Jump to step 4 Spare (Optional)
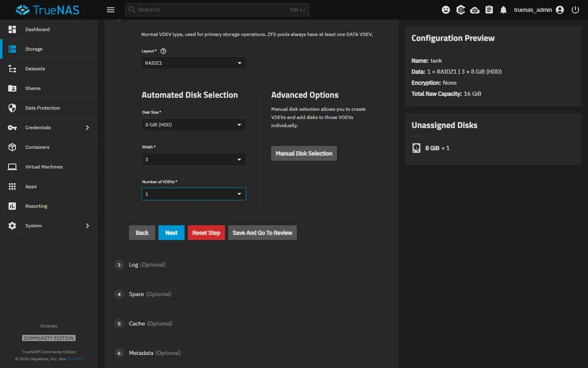588x368 pixels. click(144, 294)
